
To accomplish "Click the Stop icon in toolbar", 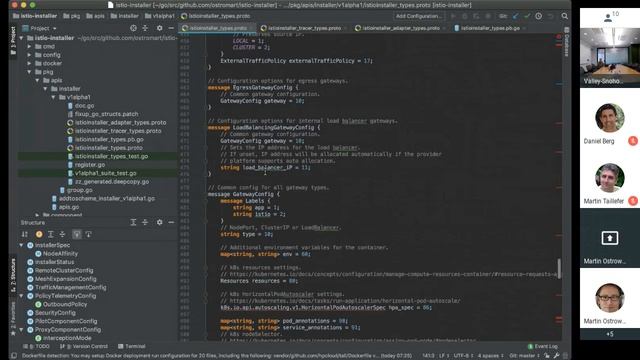I will pyautogui.click(x=488, y=16).
